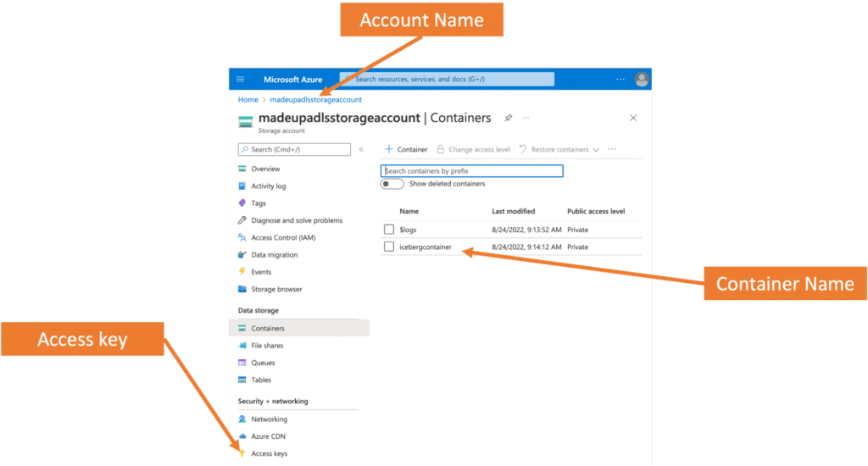The height and width of the screenshot is (466, 868).
Task: Open the Azure hamburger portal menu
Action: click(240, 79)
